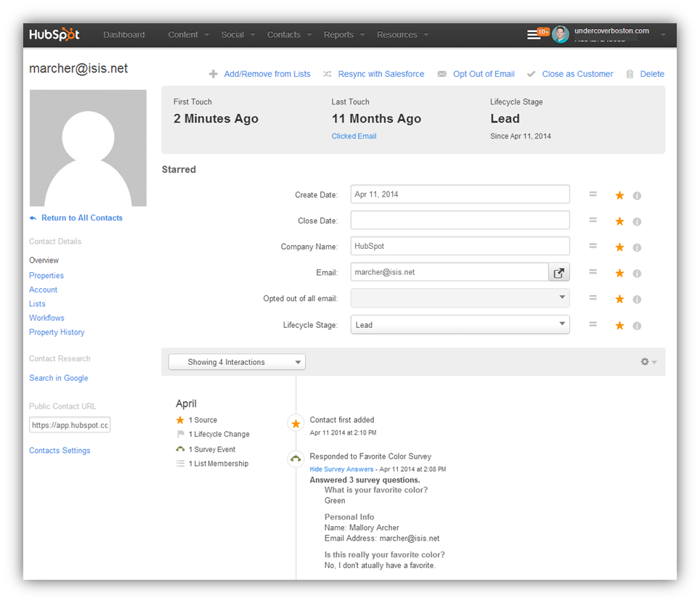Open the notifications menu icon with 10+ badge
The height and width of the screenshot is (603, 700).
pos(538,33)
